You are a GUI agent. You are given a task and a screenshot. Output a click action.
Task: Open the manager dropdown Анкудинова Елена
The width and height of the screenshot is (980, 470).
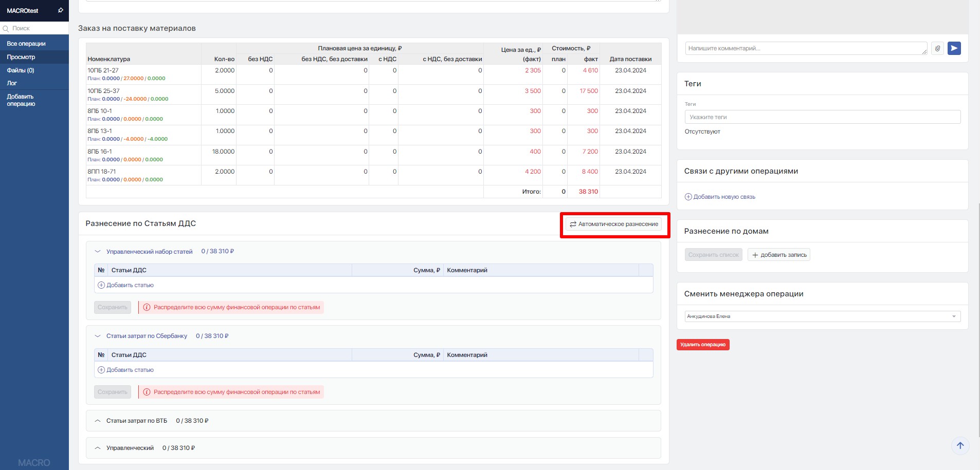click(x=822, y=316)
